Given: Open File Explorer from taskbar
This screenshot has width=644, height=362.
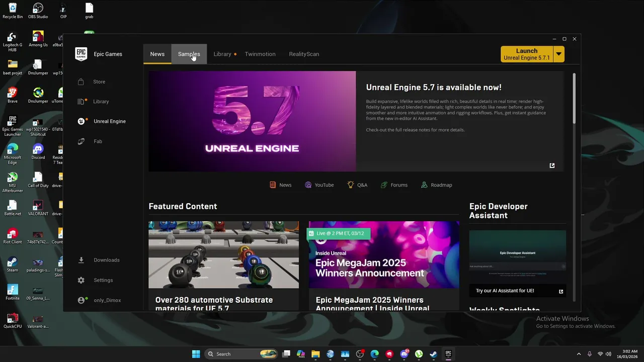Looking at the screenshot, I should pyautogui.click(x=315, y=354).
